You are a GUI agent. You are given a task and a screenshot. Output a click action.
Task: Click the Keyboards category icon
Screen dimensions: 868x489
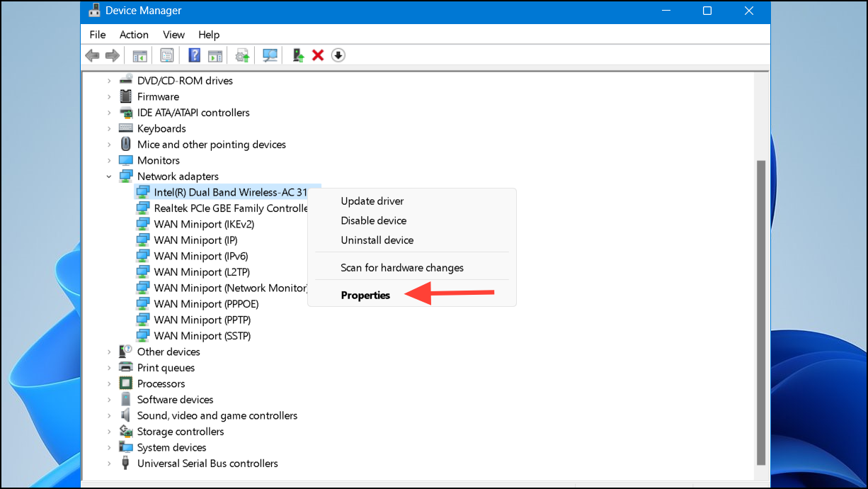click(x=126, y=128)
